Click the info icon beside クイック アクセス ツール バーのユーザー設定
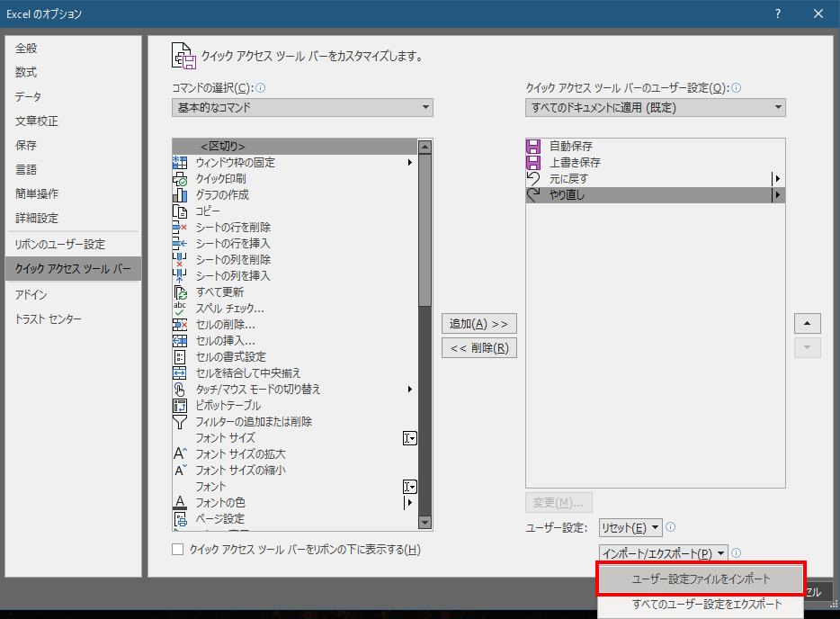The width and height of the screenshot is (840, 619). (x=736, y=88)
